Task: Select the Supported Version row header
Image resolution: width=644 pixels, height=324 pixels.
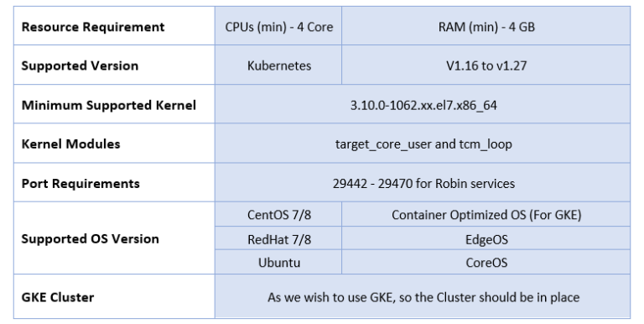Action: [114, 65]
